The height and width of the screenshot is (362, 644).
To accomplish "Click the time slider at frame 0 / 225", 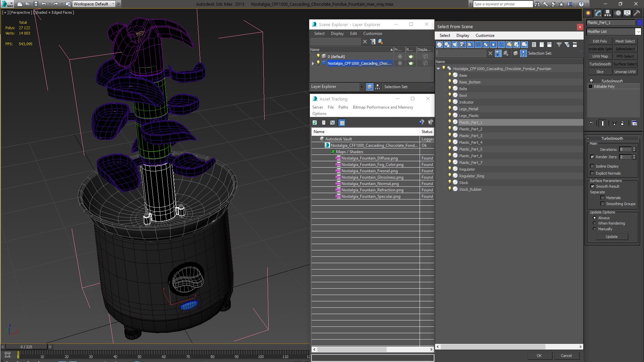I will (26, 347).
